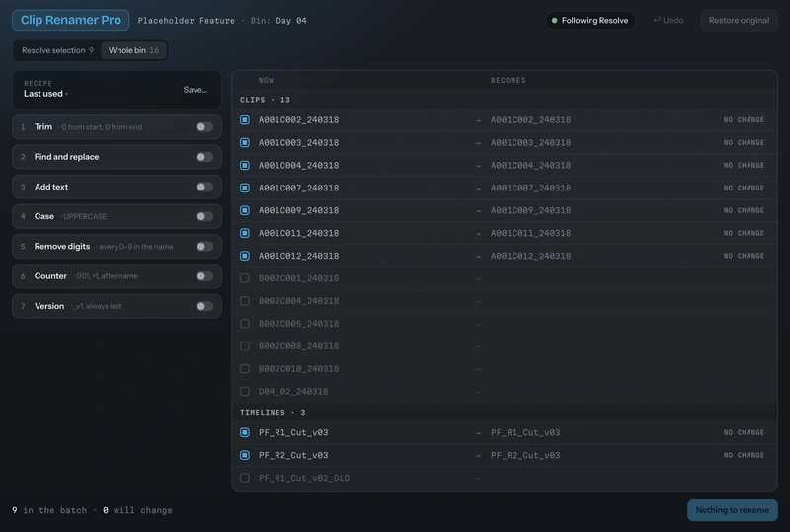The image size is (790, 532).
Task: Click new name A001C007_240318 in BECOMES column
Action: point(531,188)
